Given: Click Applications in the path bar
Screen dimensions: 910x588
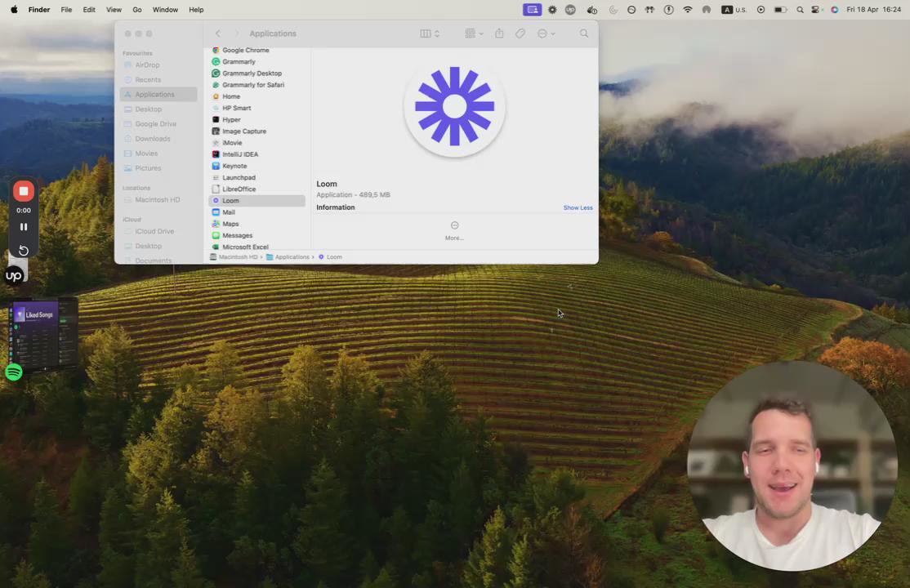Looking at the screenshot, I should click(288, 257).
